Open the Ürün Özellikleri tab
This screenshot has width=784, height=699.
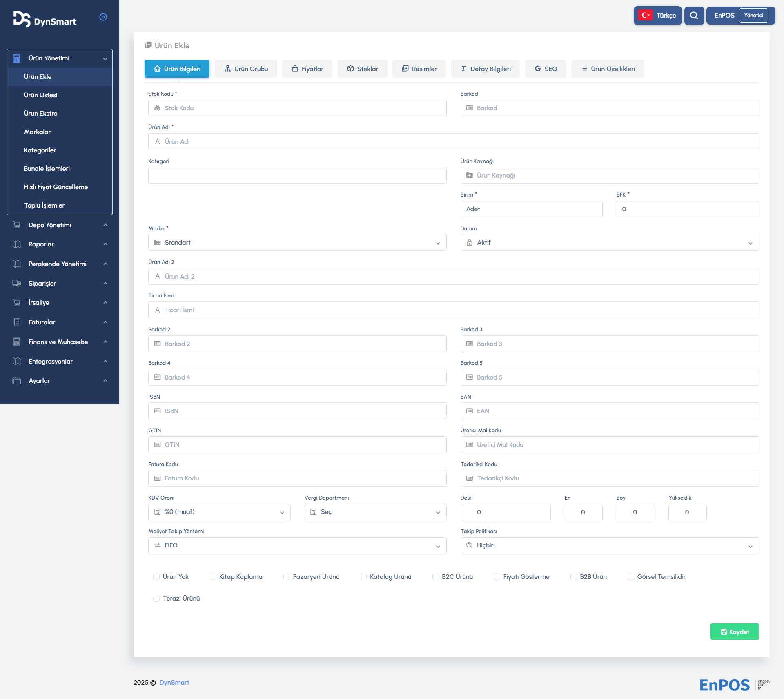pyautogui.click(x=608, y=69)
